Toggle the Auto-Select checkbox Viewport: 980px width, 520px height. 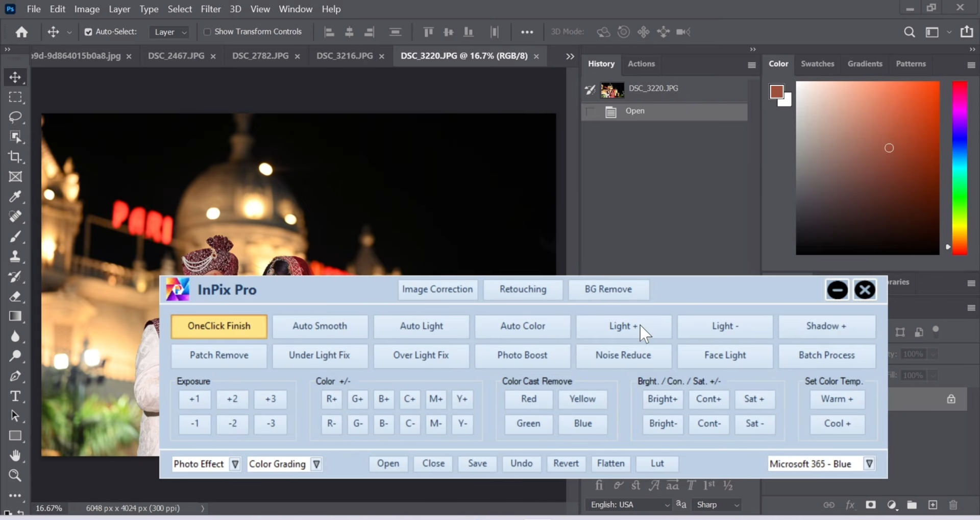(88, 32)
